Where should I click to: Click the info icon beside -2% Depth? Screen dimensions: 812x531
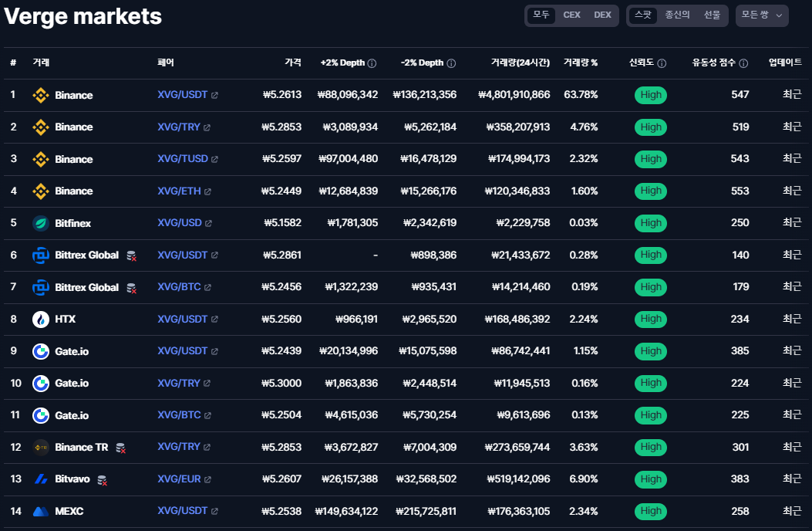pos(451,63)
